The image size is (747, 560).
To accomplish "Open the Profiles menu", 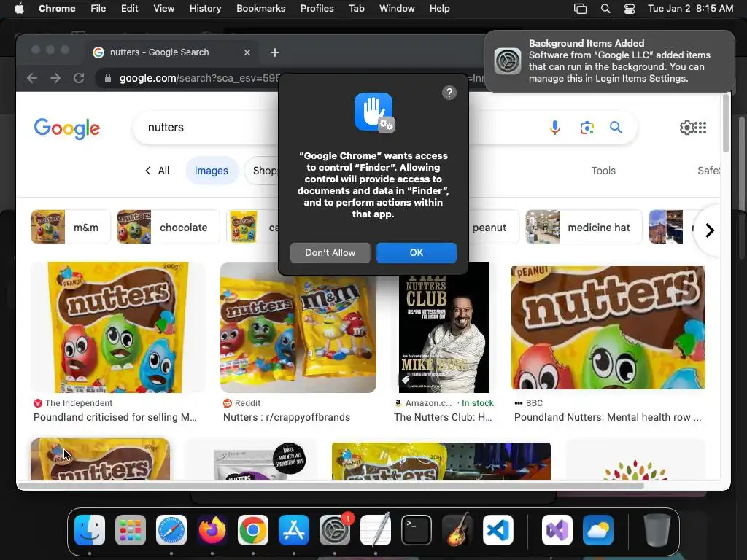I will point(317,9).
